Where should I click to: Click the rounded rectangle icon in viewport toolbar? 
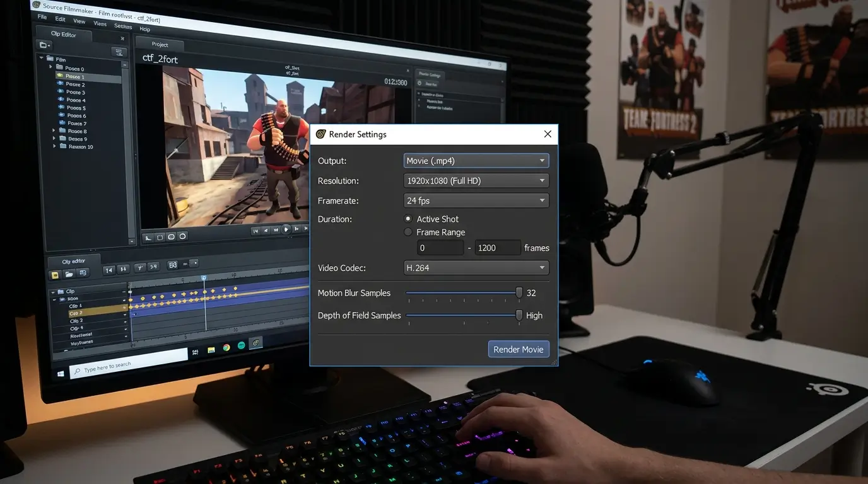click(x=172, y=237)
